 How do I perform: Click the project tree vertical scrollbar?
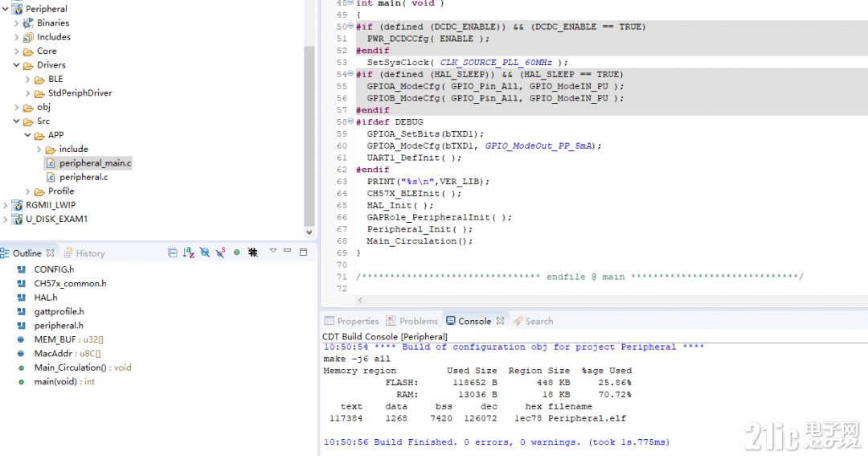click(309, 136)
